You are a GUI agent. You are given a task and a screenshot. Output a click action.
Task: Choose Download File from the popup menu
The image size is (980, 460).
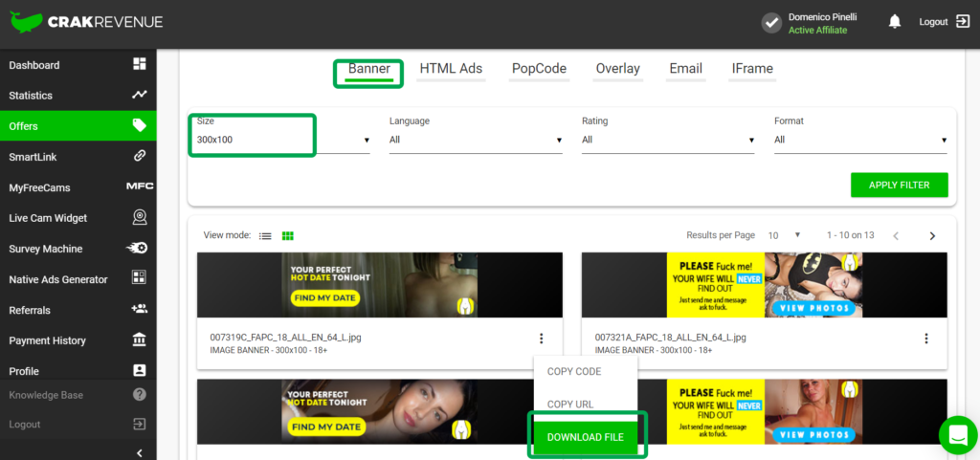point(585,438)
